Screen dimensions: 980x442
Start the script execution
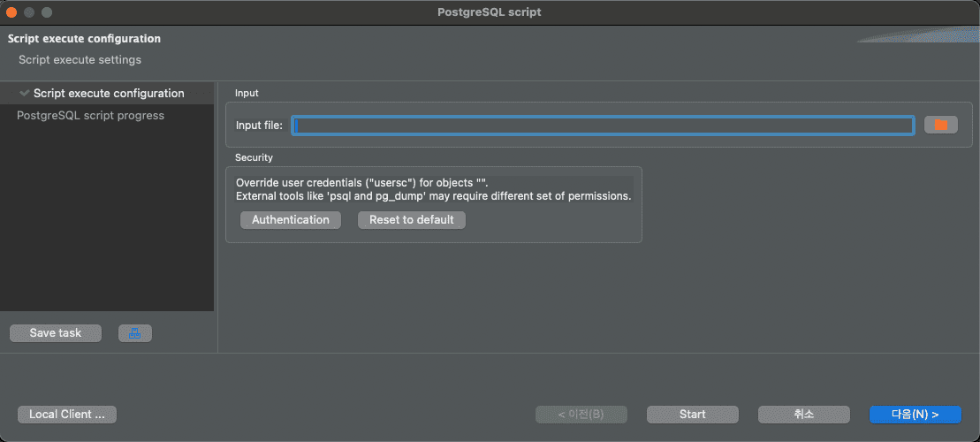(693, 415)
